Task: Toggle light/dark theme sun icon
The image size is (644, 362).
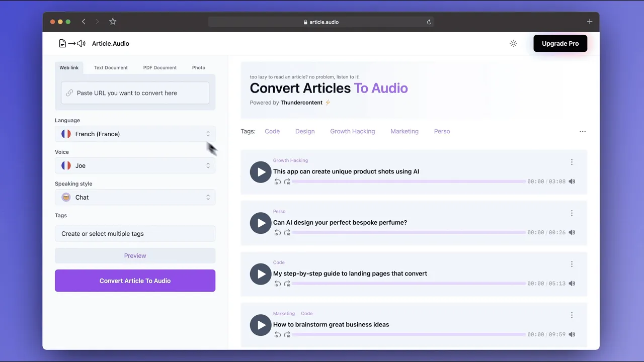Action: point(513,44)
